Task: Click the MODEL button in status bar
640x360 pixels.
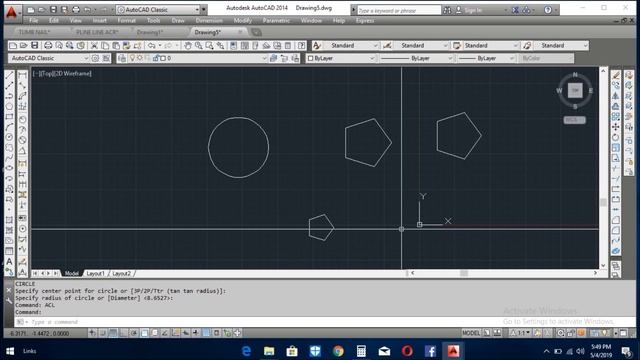Action: 471,333
